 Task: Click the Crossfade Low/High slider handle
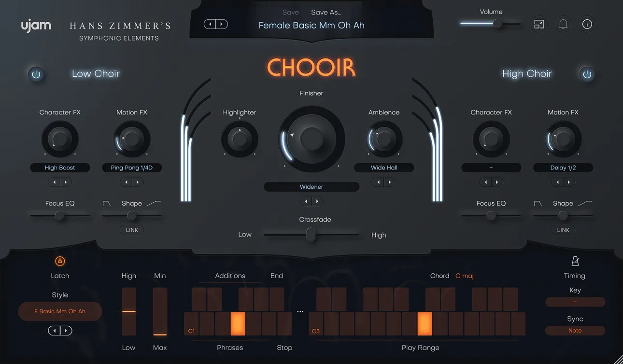pos(311,235)
